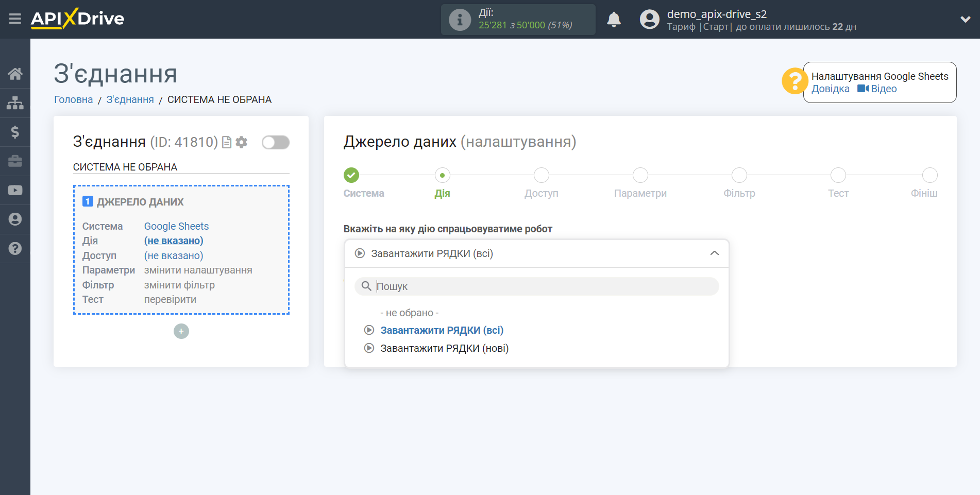Click the Google Sheets system link
980x495 pixels.
coord(176,226)
